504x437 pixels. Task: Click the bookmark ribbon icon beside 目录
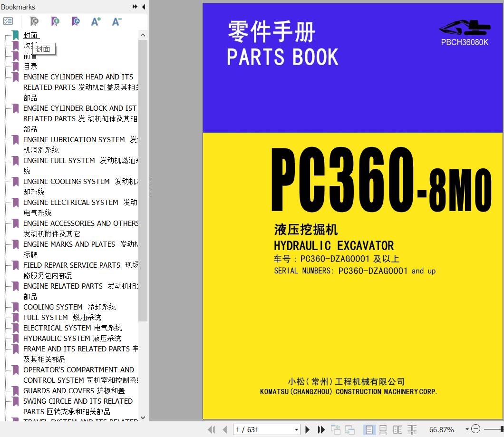point(15,66)
